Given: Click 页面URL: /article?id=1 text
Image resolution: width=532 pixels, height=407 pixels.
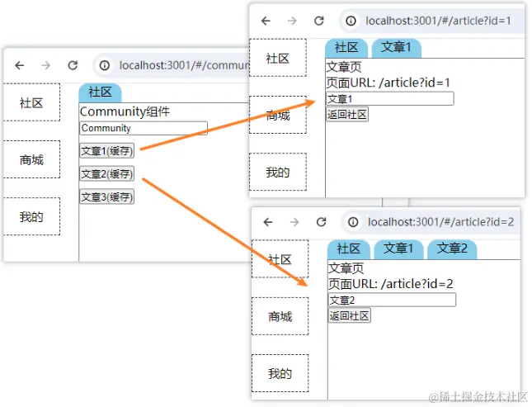Looking at the screenshot, I should (388, 83).
